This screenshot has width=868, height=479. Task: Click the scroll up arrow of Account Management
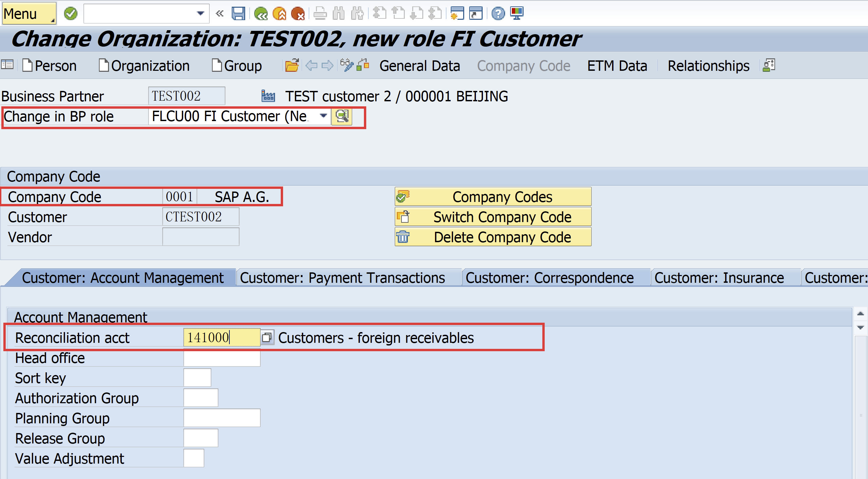pyautogui.click(x=860, y=314)
